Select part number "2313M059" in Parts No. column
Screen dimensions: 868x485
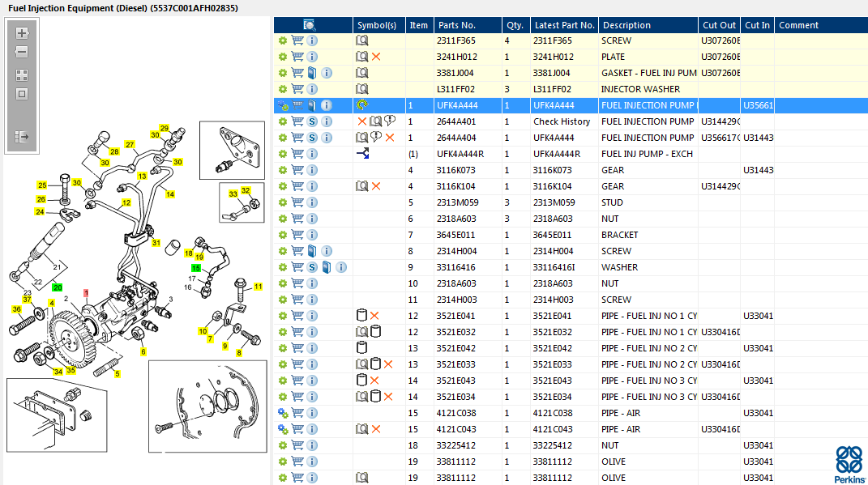(x=457, y=202)
